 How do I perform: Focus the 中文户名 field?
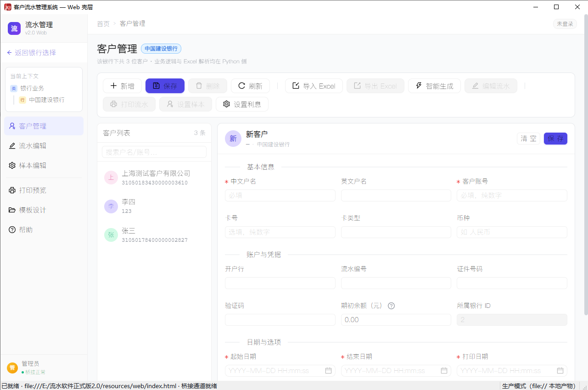tap(280, 195)
